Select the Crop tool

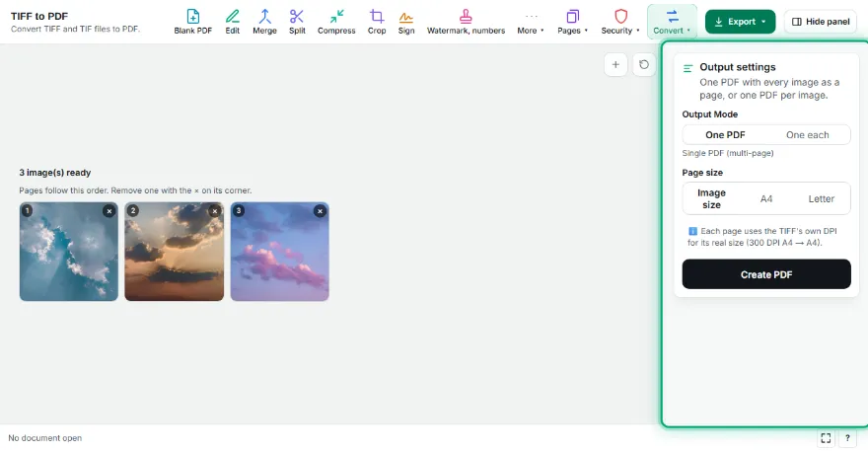click(x=377, y=22)
